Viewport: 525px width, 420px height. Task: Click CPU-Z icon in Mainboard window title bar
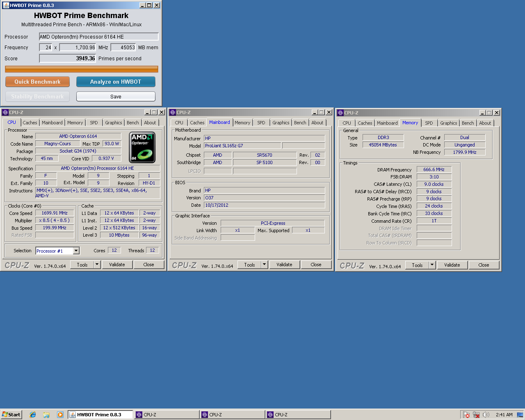(x=173, y=112)
